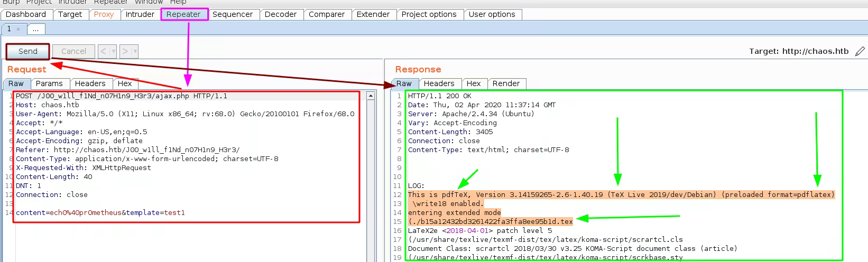Show the response Hex tab
868x262 pixels.
tap(474, 83)
